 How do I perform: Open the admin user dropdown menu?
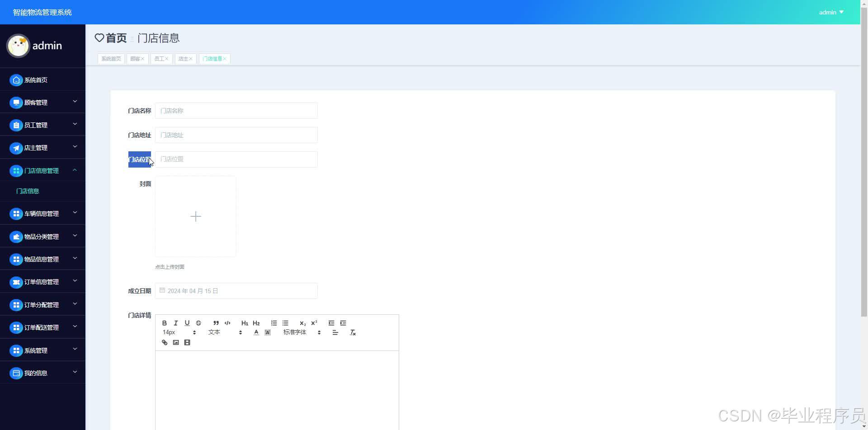(x=831, y=12)
